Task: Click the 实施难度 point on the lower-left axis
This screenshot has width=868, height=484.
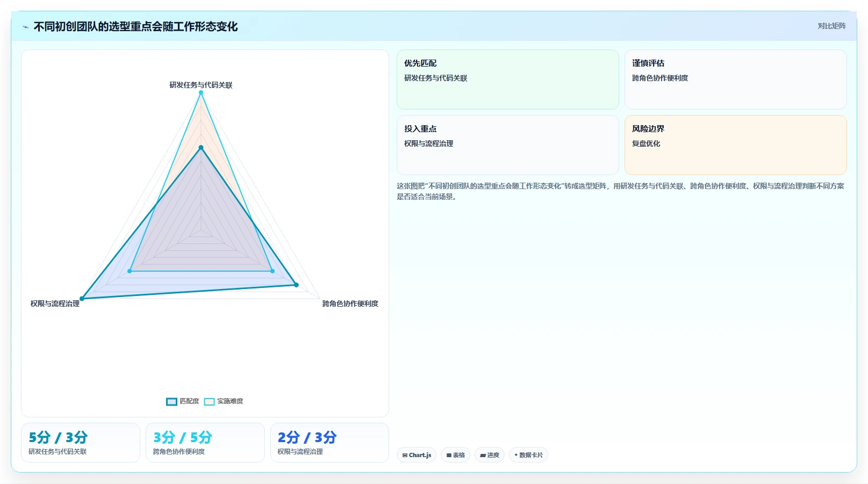Action: [130, 271]
